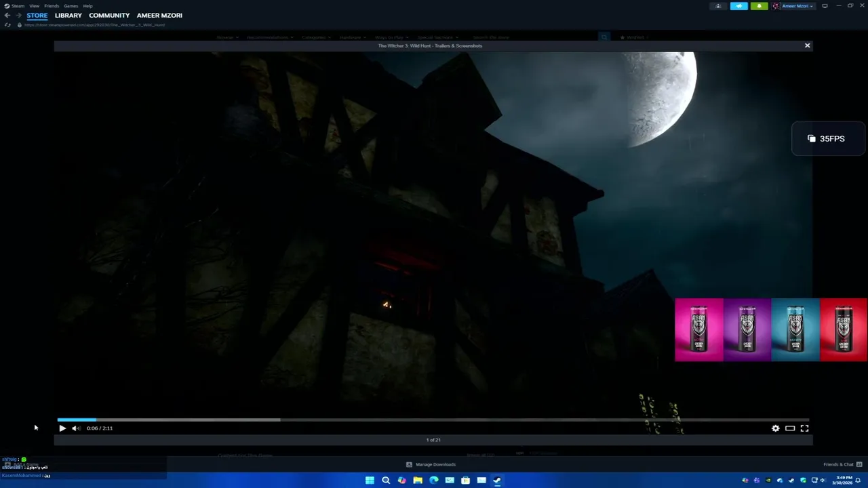Open the STORE tab
The height and width of the screenshot is (488, 868).
click(x=37, y=15)
